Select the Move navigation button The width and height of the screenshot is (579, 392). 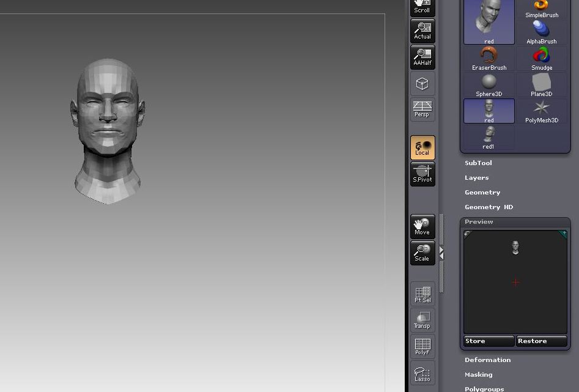click(x=422, y=226)
